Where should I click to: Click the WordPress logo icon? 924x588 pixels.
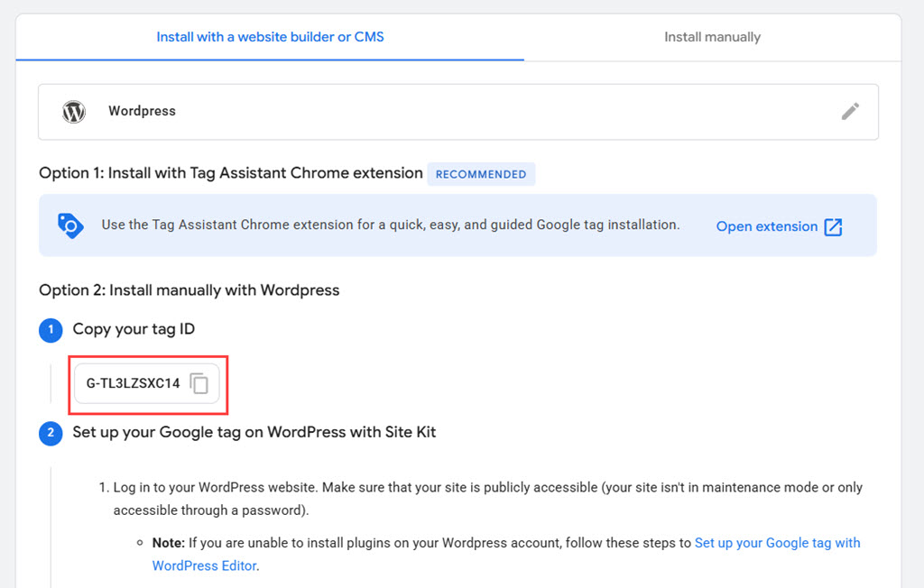(74, 111)
